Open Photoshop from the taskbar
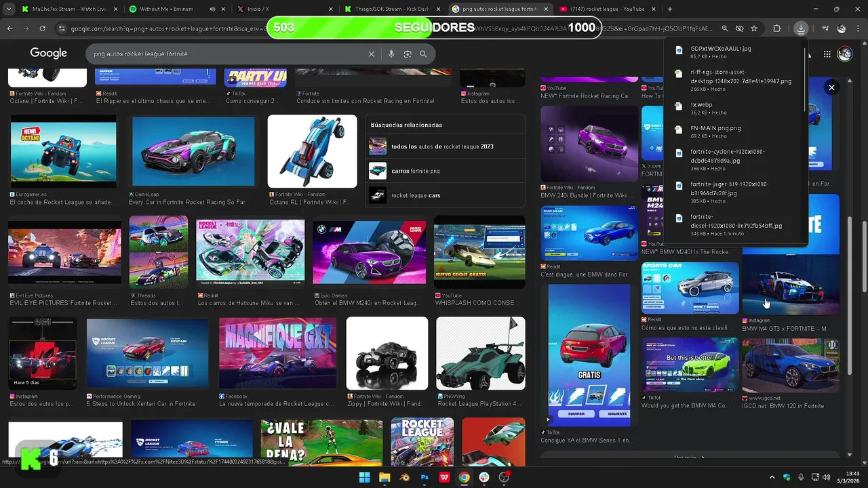868x488 pixels. click(425, 477)
